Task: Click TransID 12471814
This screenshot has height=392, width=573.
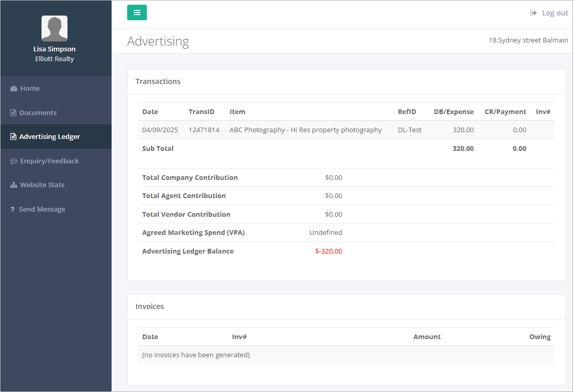Action: [x=204, y=130]
